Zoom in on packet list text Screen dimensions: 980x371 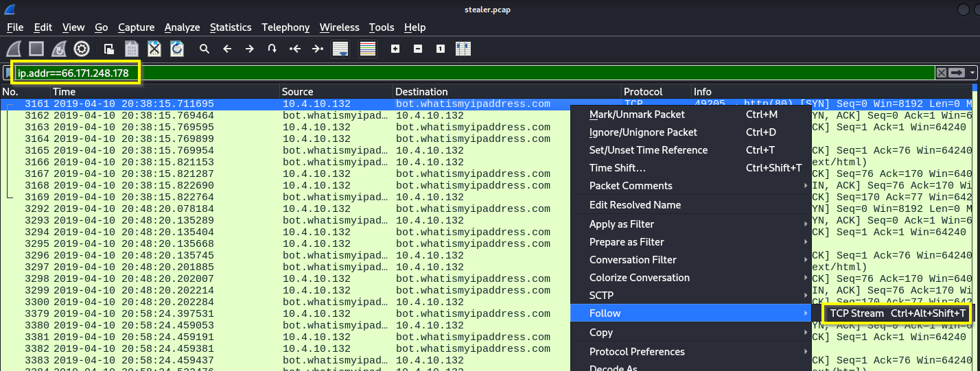[395, 49]
